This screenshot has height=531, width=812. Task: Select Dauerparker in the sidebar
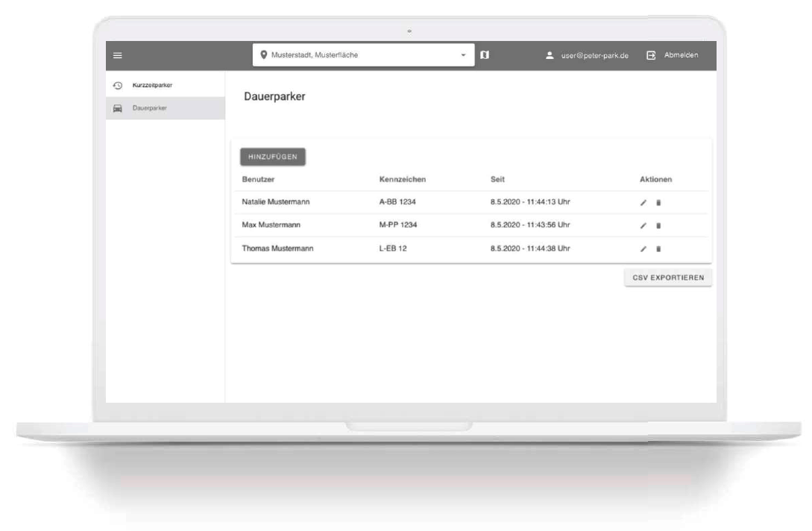pos(150,108)
